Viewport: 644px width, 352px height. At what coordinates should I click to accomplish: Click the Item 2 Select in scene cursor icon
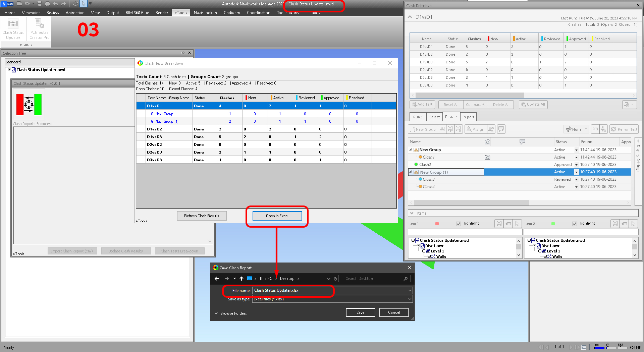pyautogui.click(x=633, y=224)
